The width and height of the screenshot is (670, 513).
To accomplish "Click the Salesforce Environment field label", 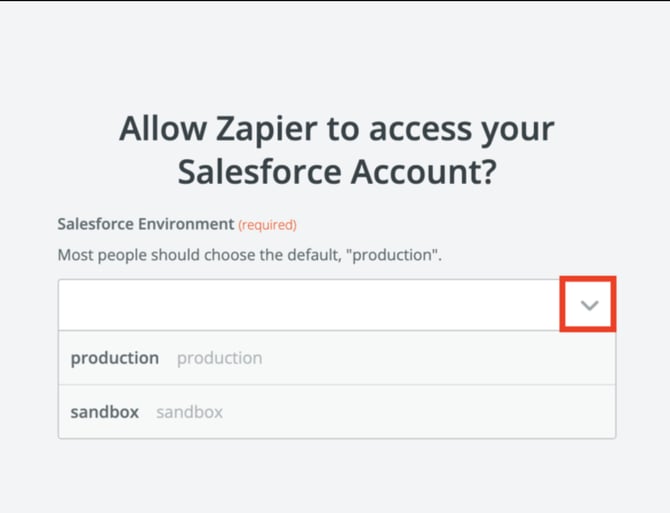I will 145,225.
